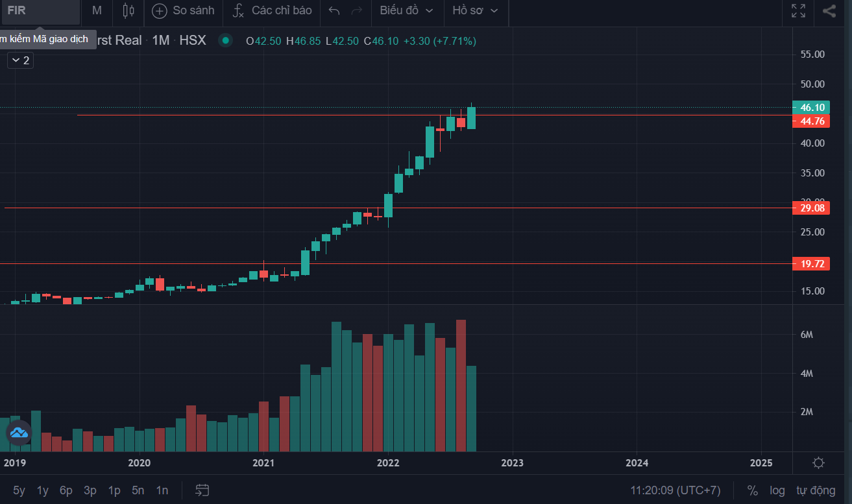852x504 pixels.
Task: Toggle percent scale mode
Action: pyautogui.click(x=753, y=490)
